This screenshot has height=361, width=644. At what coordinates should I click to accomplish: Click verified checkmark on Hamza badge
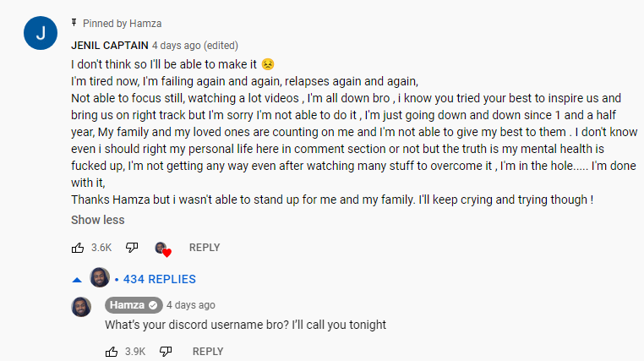tap(153, 305)
